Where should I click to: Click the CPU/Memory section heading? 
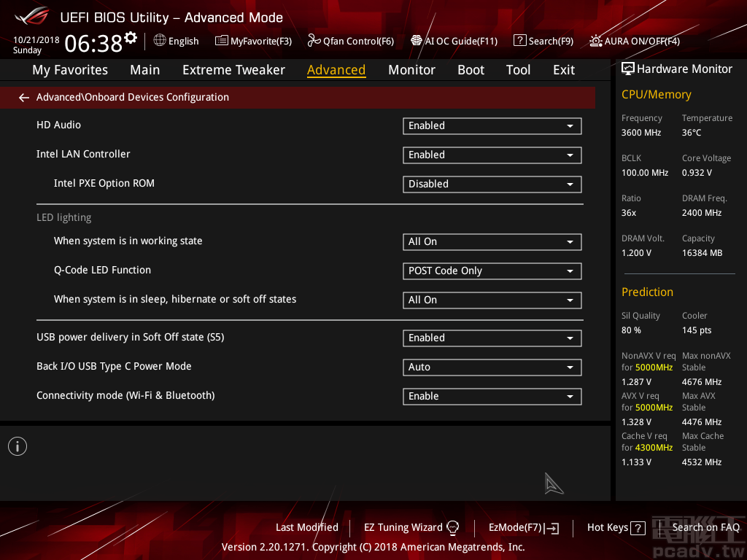pyautogui.click(x=656, y=95)
